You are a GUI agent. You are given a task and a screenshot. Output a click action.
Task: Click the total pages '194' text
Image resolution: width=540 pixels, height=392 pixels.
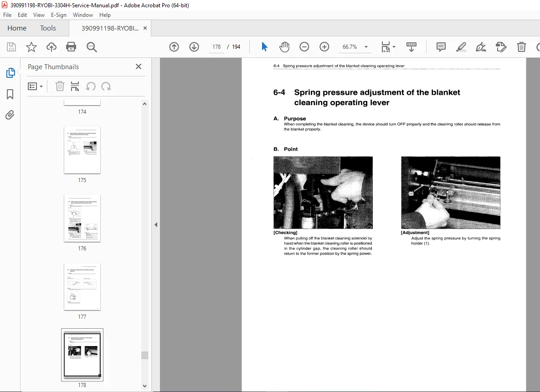[x=236, y=47]
